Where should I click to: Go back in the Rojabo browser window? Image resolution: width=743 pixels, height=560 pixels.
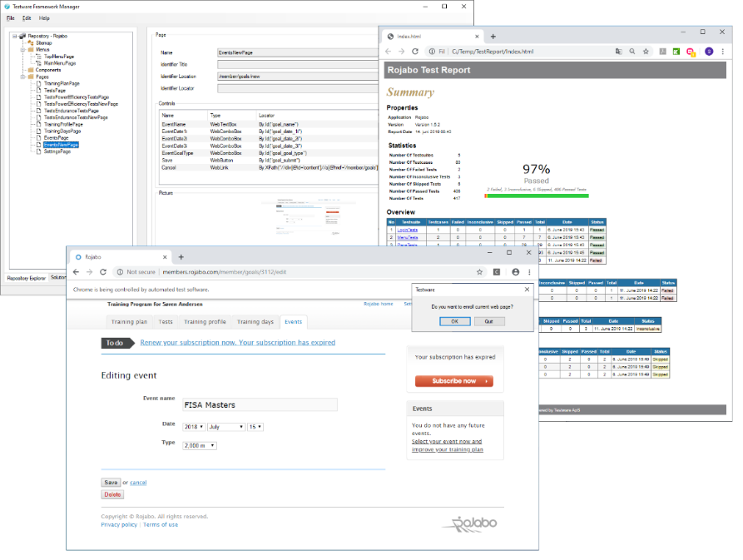[x=77, y=272]
